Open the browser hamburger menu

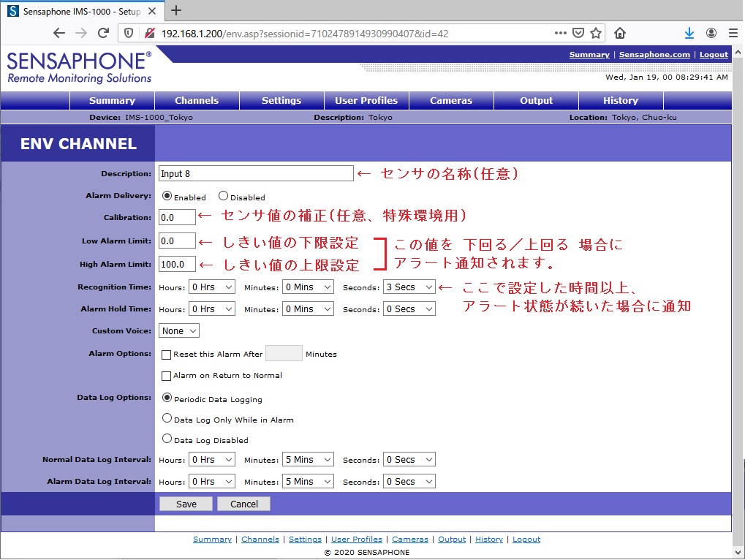(733, 33)
